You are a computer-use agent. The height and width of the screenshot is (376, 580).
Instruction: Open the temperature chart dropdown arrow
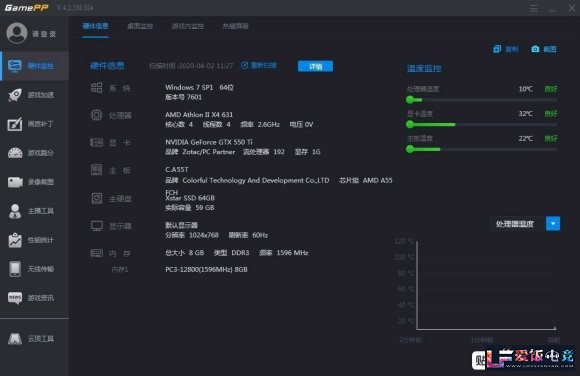(x=553, y=224)
